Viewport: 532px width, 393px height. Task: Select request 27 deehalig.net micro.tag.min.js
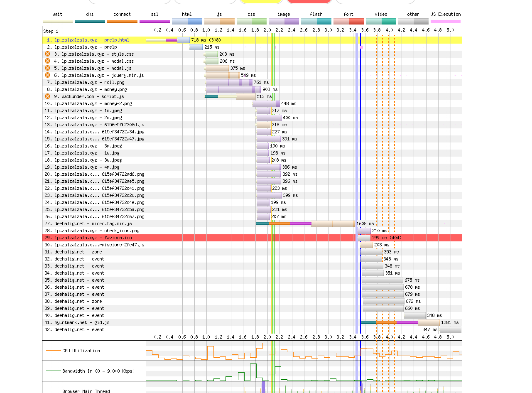tap(88, 224)
